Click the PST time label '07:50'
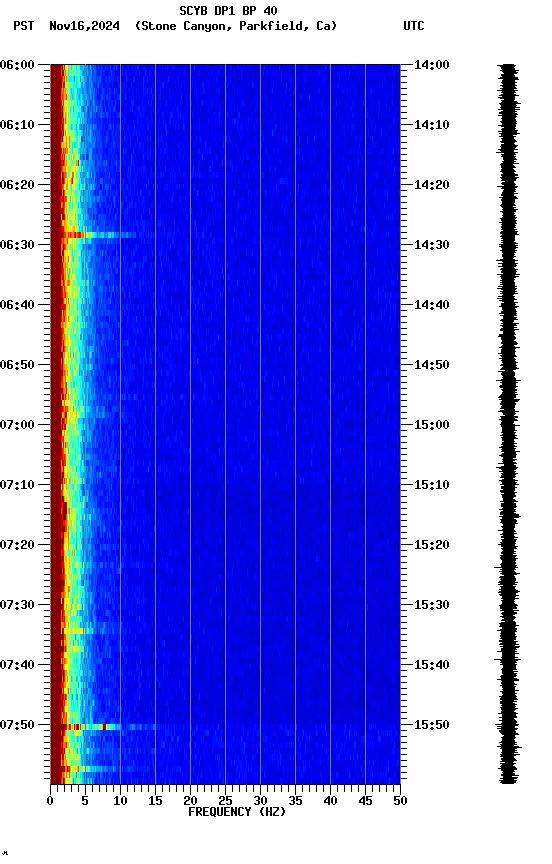This screenshot has width=552, height=864. pos(17,725)
